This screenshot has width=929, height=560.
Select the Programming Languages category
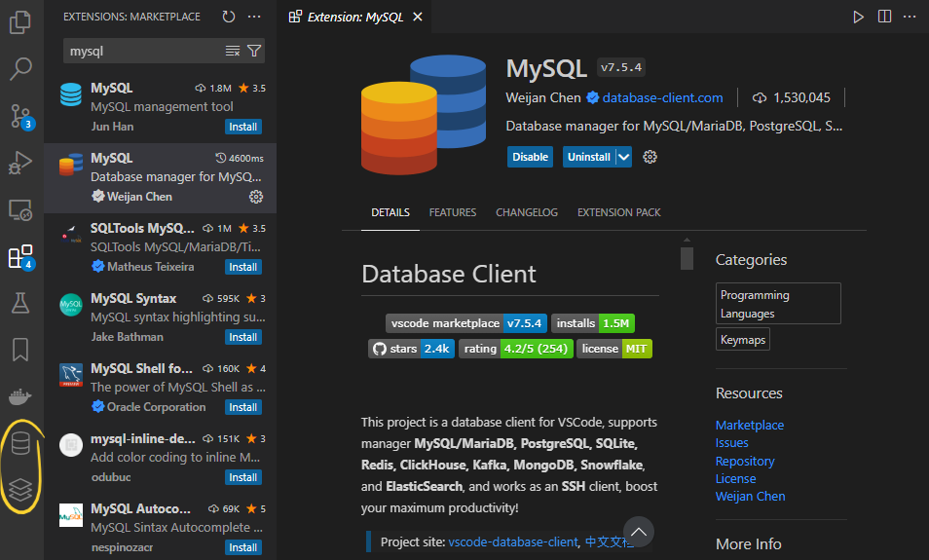778,304
